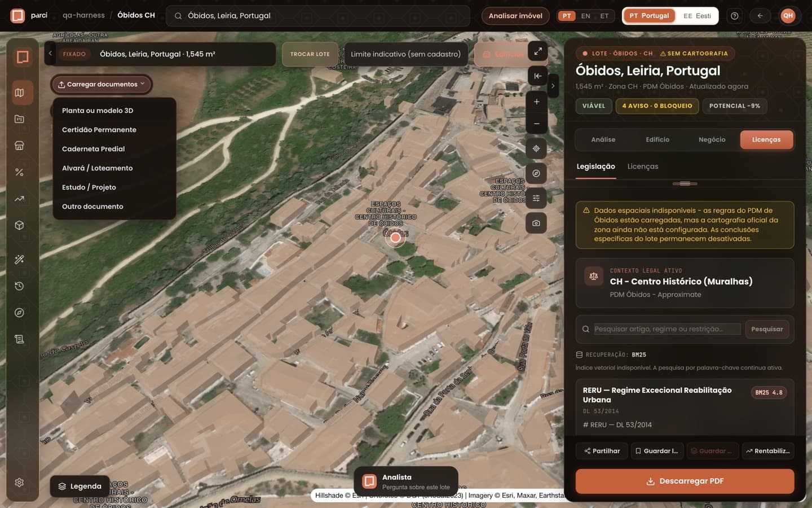
Task: Switch to the Negócio tab
Action: coord(712,139)
